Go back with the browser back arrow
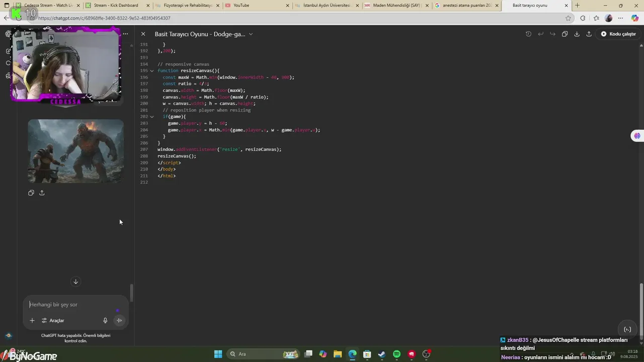This screenshot has width=644, height=362. click(x=6, y=18)
